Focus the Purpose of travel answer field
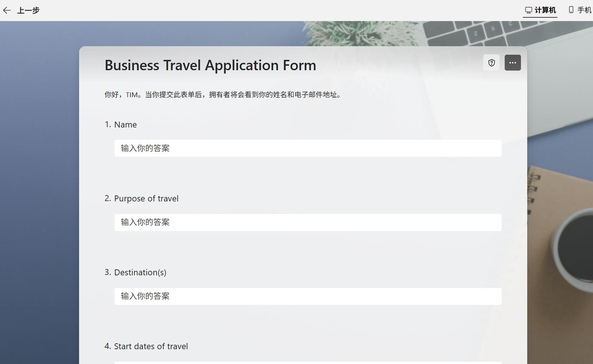Viewport: 593px width, 364px height. [x=308, y=222]
